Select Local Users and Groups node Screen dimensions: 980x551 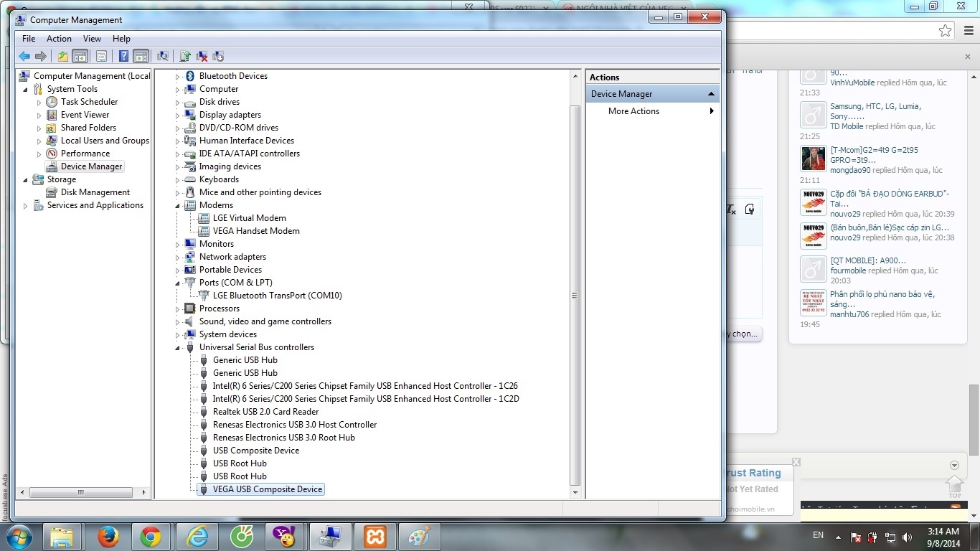105,141
